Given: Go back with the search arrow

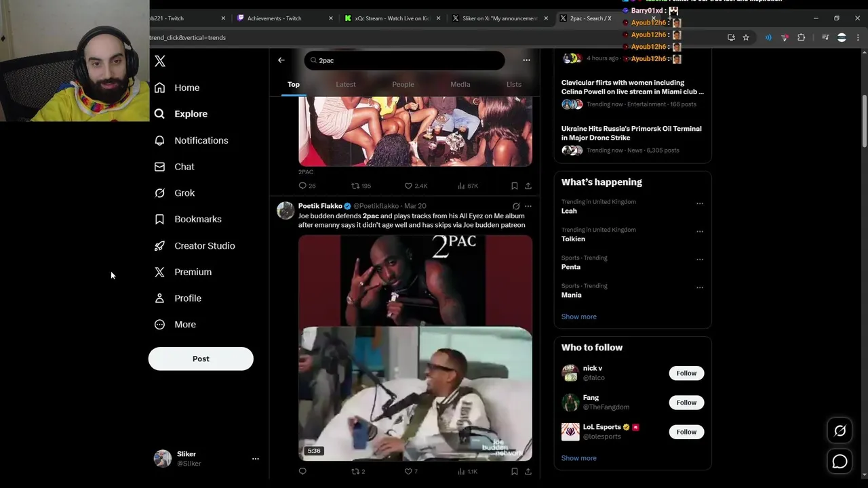Looking at the screenshot, I should tap(281, 60).
